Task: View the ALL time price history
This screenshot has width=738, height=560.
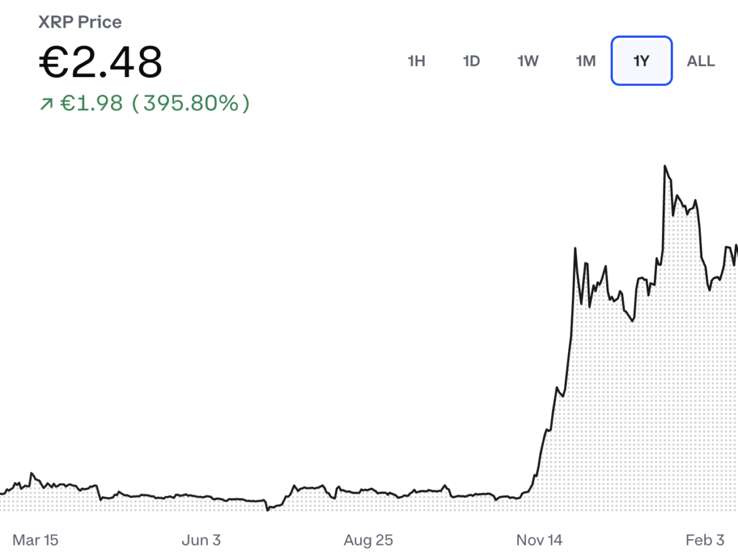Action: coord(700,61)
